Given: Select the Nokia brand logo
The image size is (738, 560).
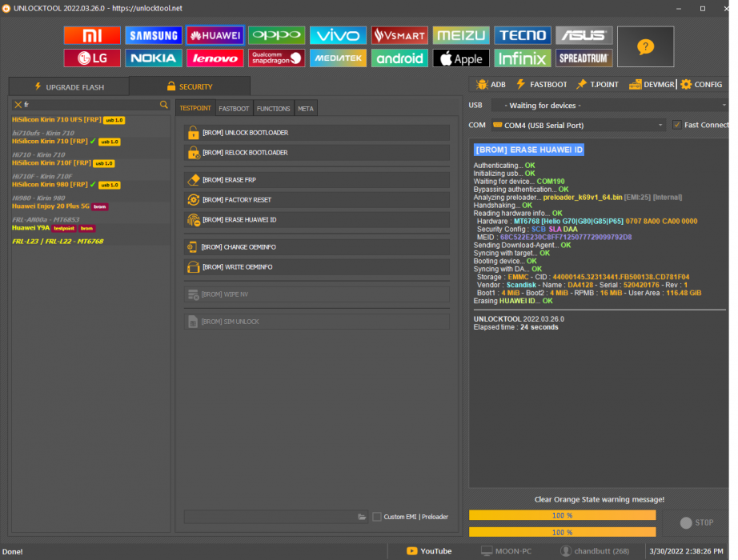Looking at the screenshot, I should [x=154, y=58].
